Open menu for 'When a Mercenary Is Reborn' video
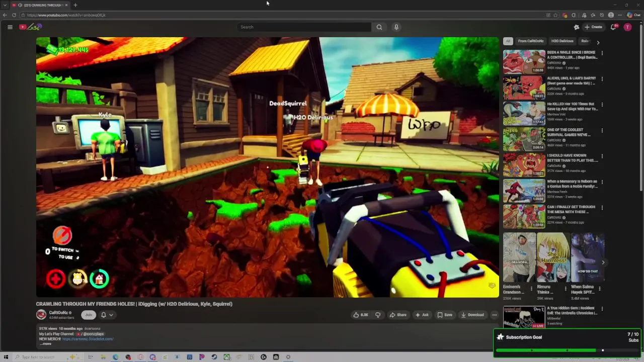Viewport: 644px width, 362px height. (602, 182)
